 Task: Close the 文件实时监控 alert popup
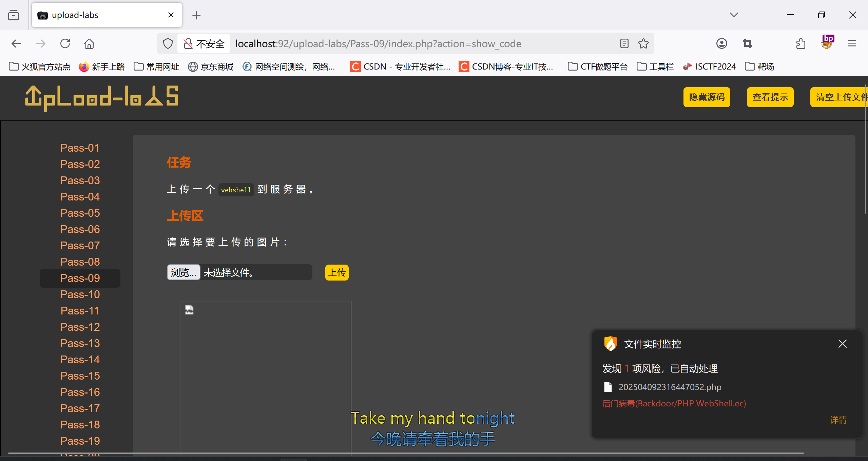(x=842, y=344)
